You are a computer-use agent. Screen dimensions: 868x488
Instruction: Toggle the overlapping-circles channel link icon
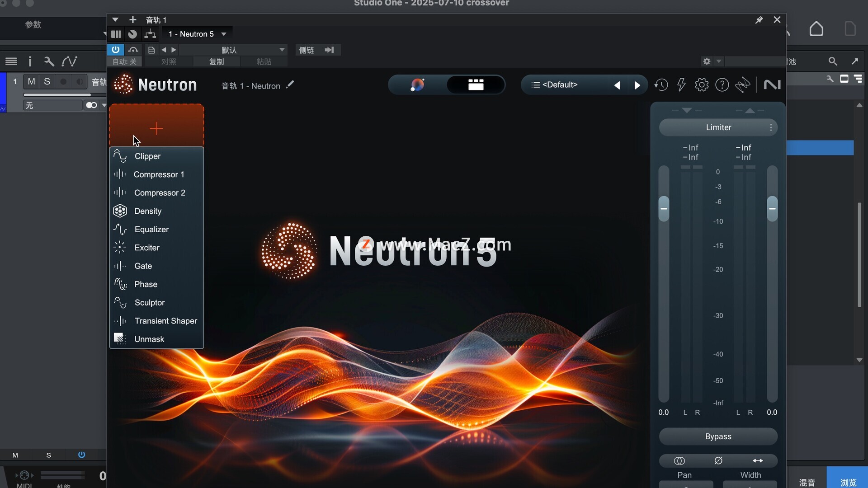pyautogui.click(x=679, y=460)
